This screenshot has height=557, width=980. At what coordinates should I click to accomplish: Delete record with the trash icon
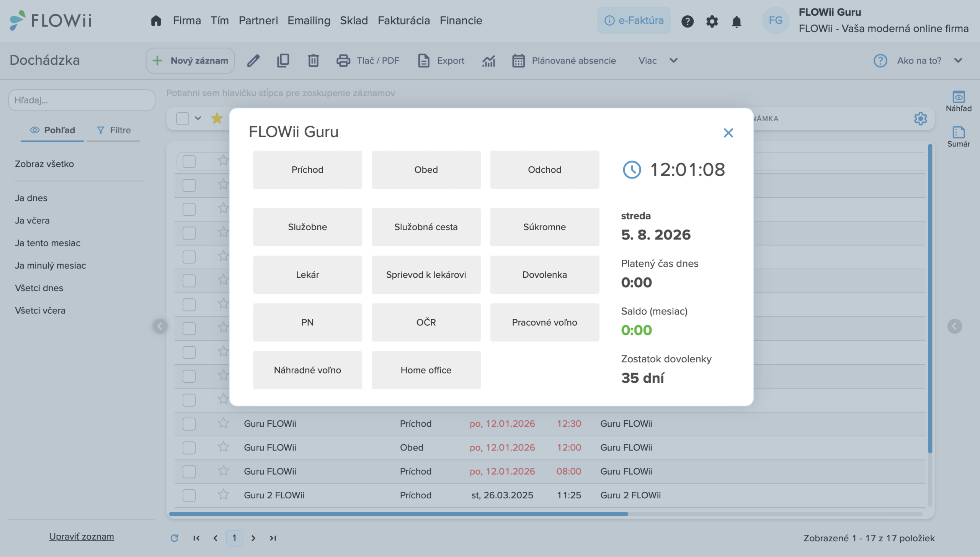[x=313, y=61]
